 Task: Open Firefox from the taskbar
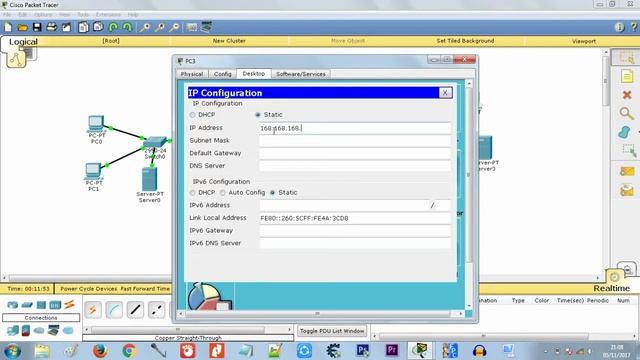point(100,351)
